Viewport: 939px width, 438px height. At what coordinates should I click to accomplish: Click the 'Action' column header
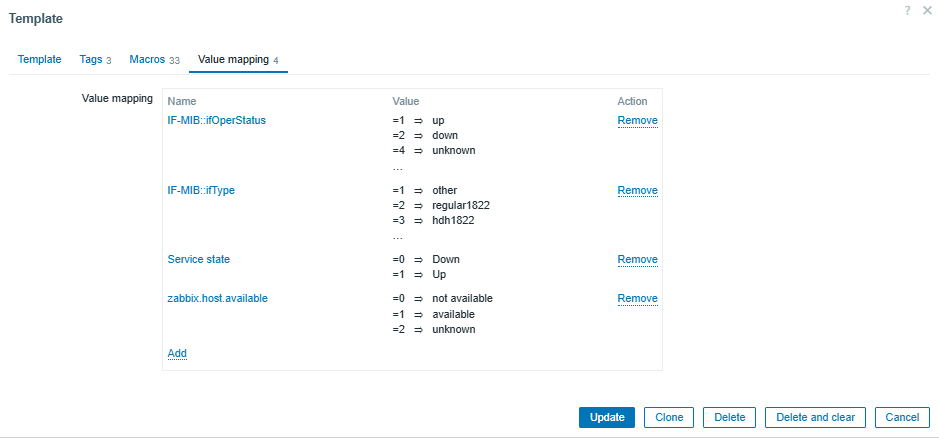pyautogui.click(x=632, y=101)
